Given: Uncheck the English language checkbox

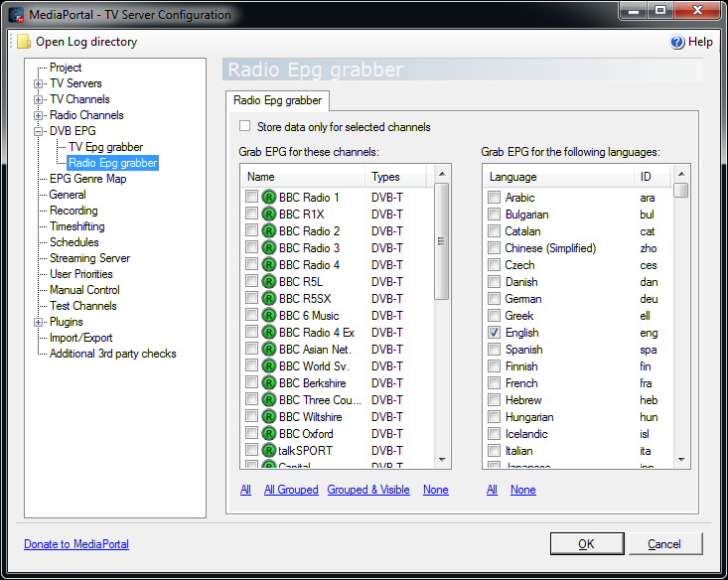Looking at the screenshot, I should tap(494, 332).
